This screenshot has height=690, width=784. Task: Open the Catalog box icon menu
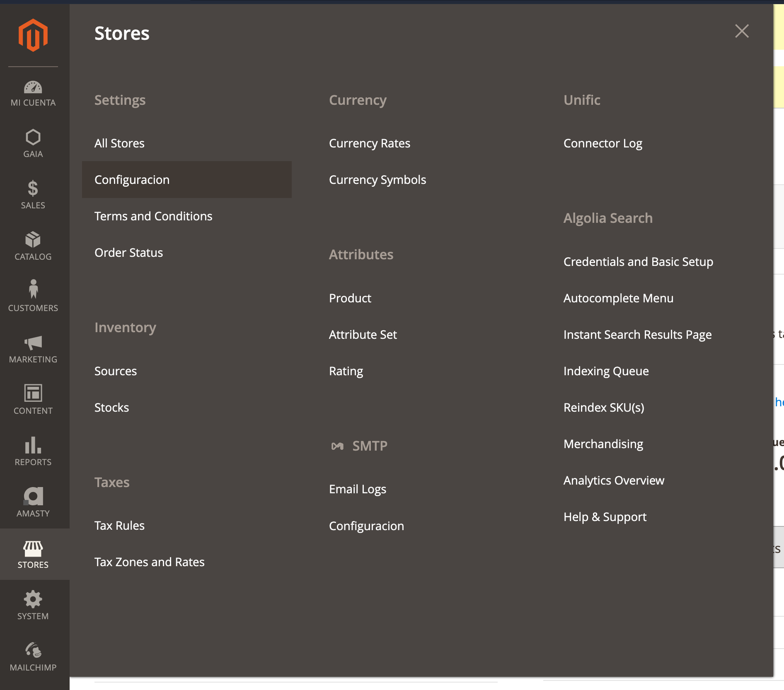click(33, 246)
